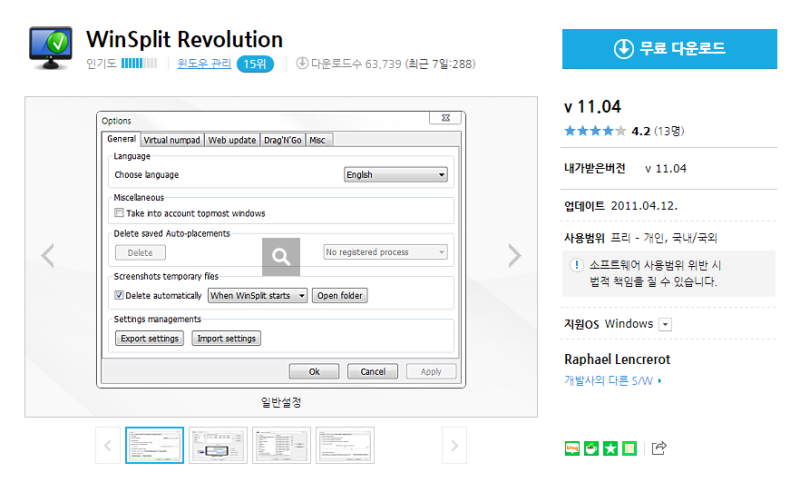Open the 개발사의 다른 S/W link

click(x=613, y=381)
